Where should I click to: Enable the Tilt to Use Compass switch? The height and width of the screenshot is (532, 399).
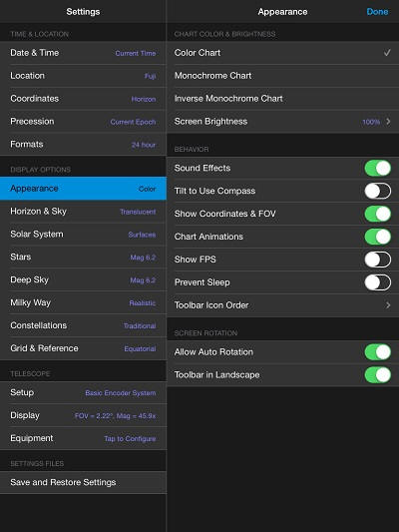378,191
